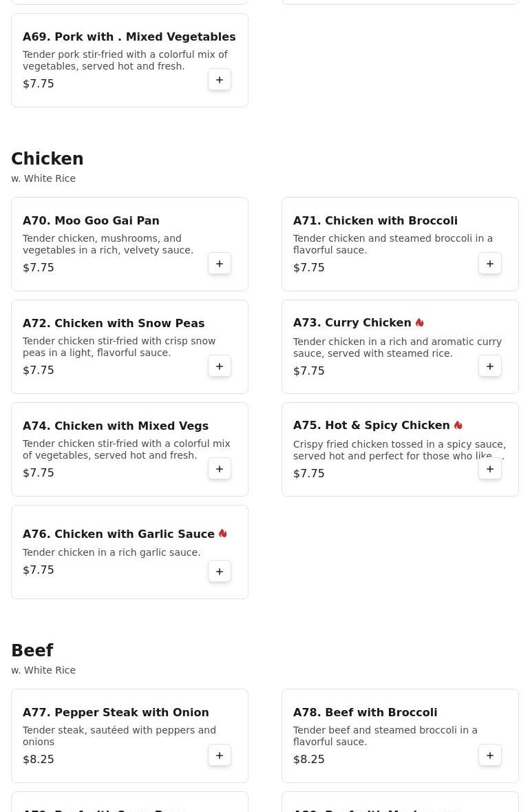The width and height of the screenshot is (530, 812).
Task: Add A72 Chicken with Snow Peas
Action: tap(220, 366)
